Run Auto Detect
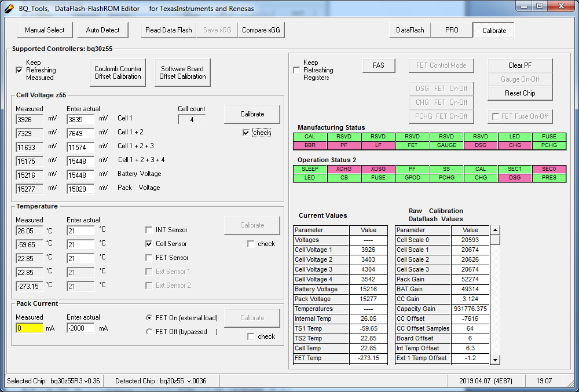The width and height of the screenshot is (579, 392). point(102,30)
